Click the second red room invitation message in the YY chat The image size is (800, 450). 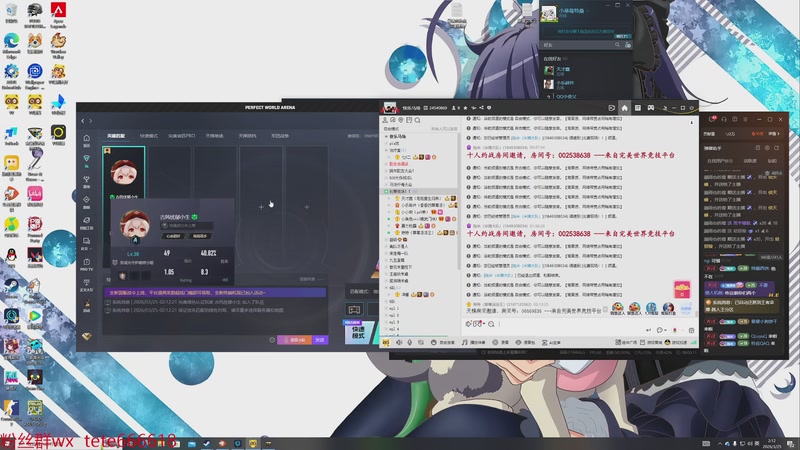[570, 234]
